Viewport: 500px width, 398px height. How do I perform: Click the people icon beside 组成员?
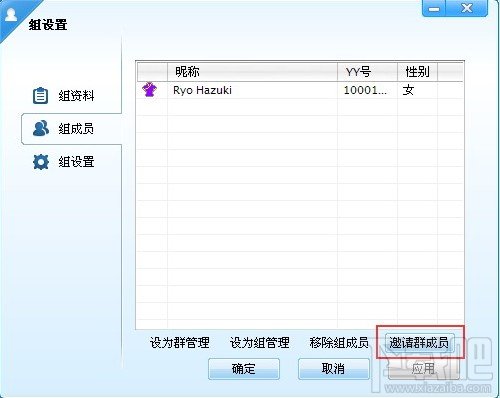[x=41, y=129]
